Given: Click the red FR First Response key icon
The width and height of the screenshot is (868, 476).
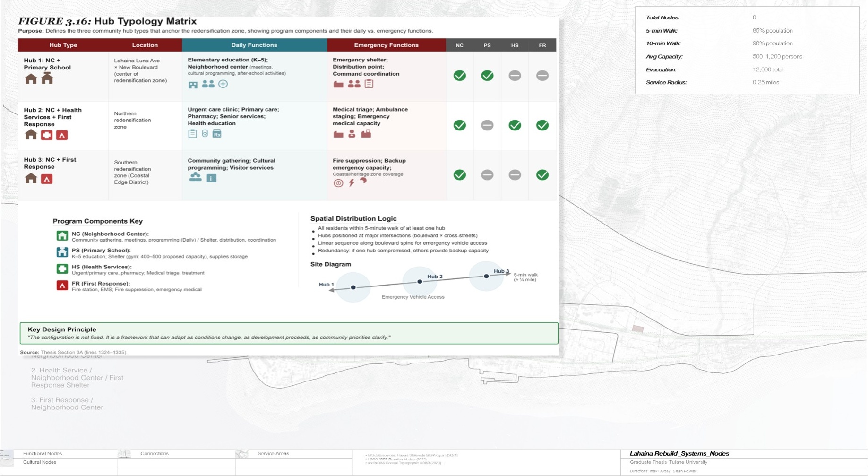Looking at the screenshot, I should (x=62, y=285).
